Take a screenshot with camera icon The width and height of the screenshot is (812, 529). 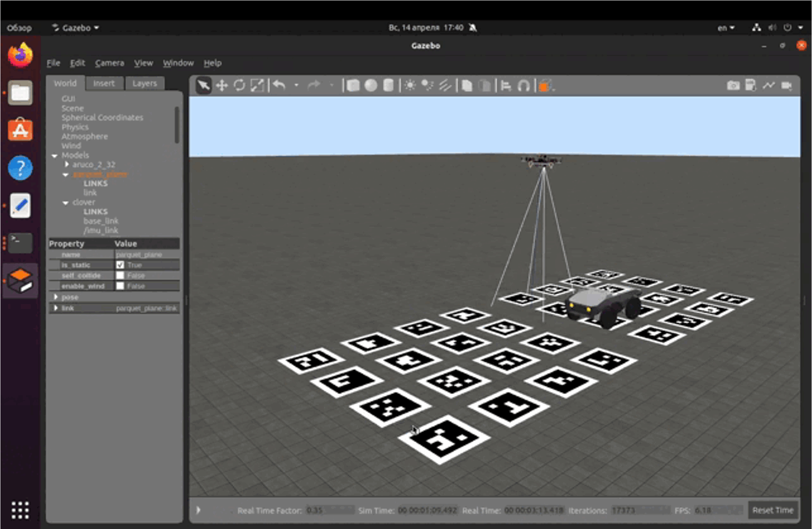point(733,85)
